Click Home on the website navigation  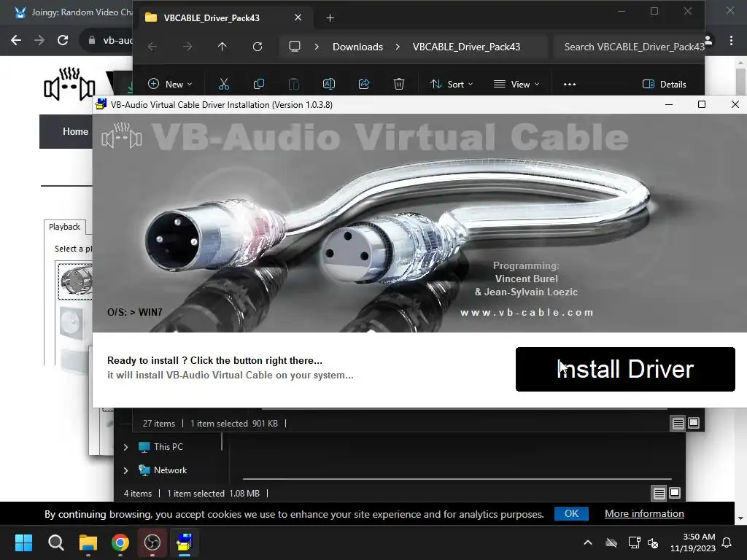(x=75, y=131)
